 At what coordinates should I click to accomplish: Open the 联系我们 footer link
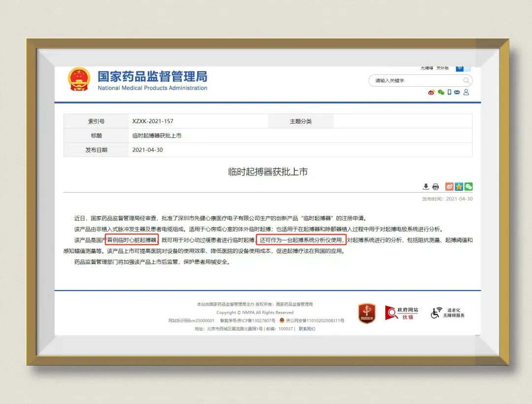pyautogui.click(x=307, y=329)
